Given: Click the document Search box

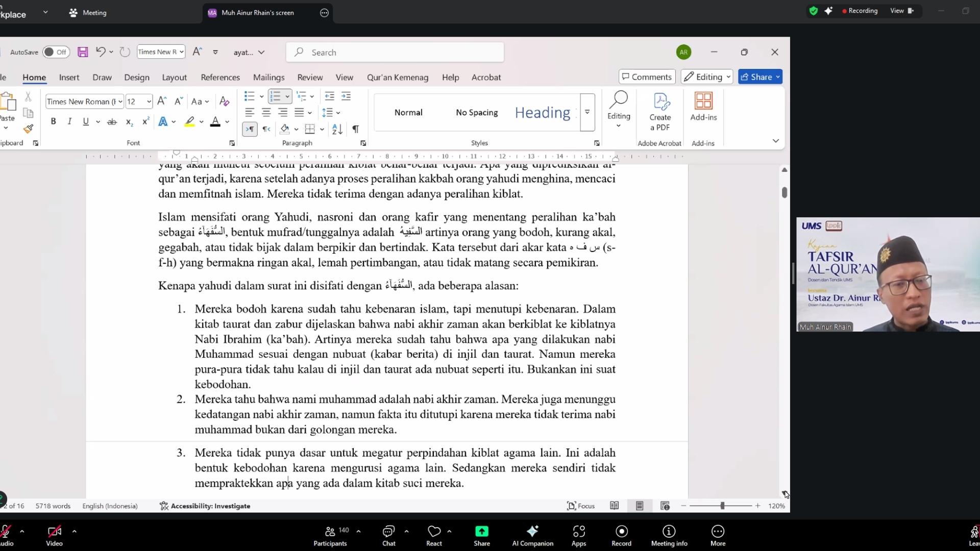Looking at the screenshot, I should coord(395,52).
